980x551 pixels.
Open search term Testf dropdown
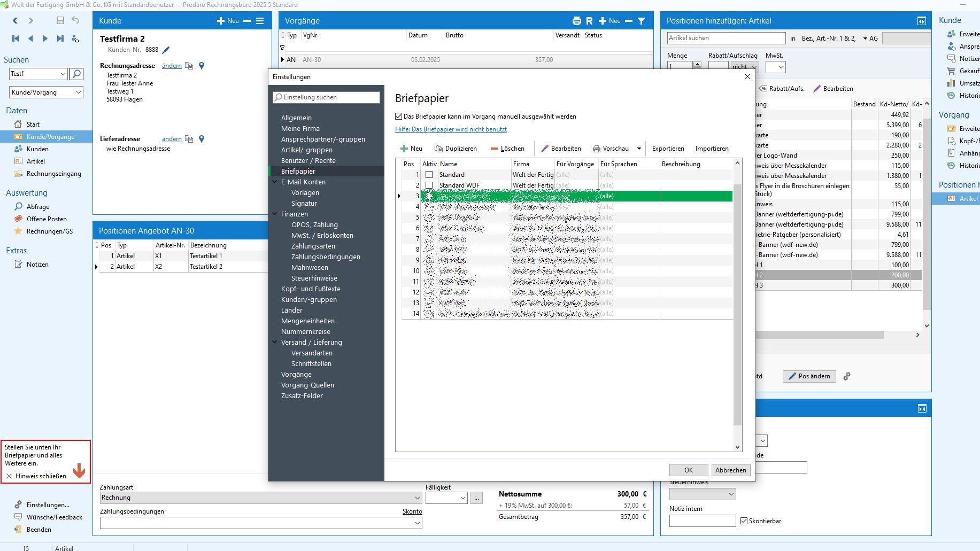(63, 74)
